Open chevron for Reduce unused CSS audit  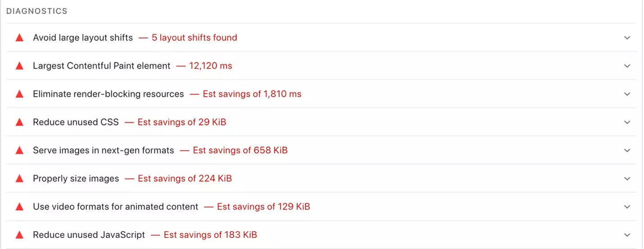tap(627, 122)
